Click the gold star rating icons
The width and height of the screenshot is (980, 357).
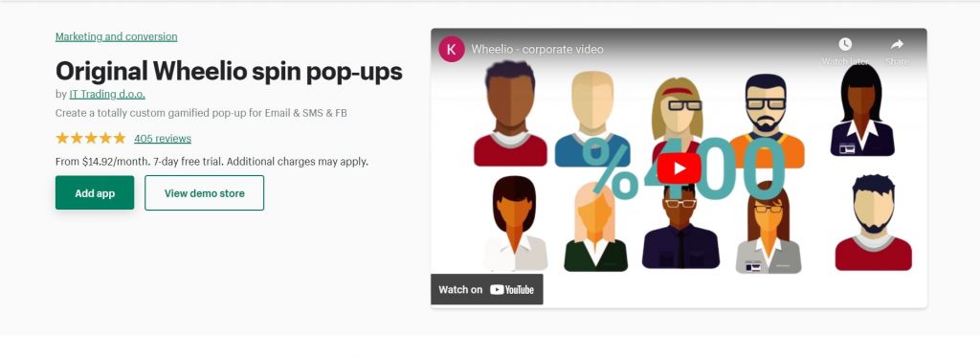91,138
